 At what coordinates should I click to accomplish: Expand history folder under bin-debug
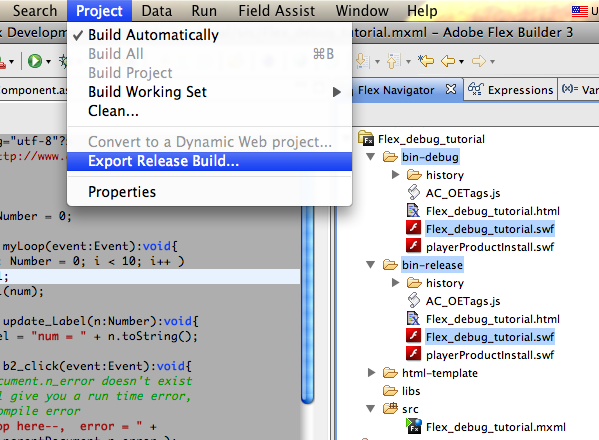395,175
